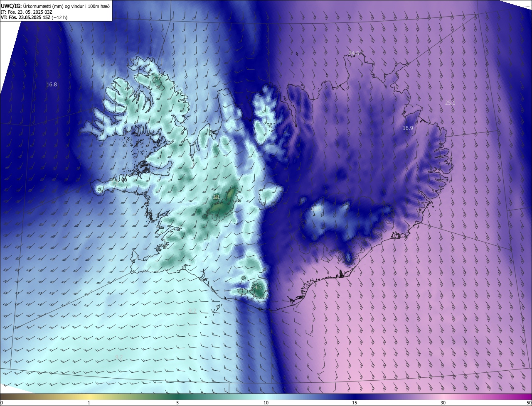532x406 pixels.
Task: Click the 30 tick on the color scale
Action: tap(443, 403)
